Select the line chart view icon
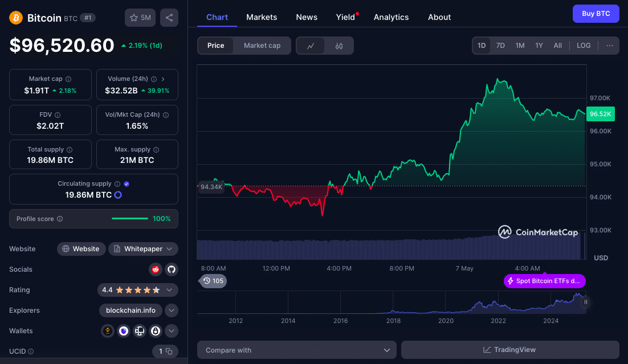628x364 pixels. click(x=311, y=46)
